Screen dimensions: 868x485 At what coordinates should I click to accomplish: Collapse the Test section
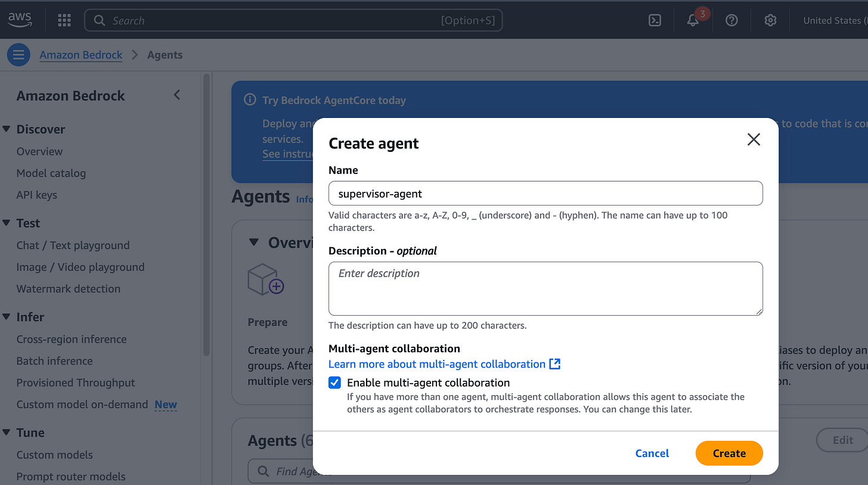click(7, 223)
